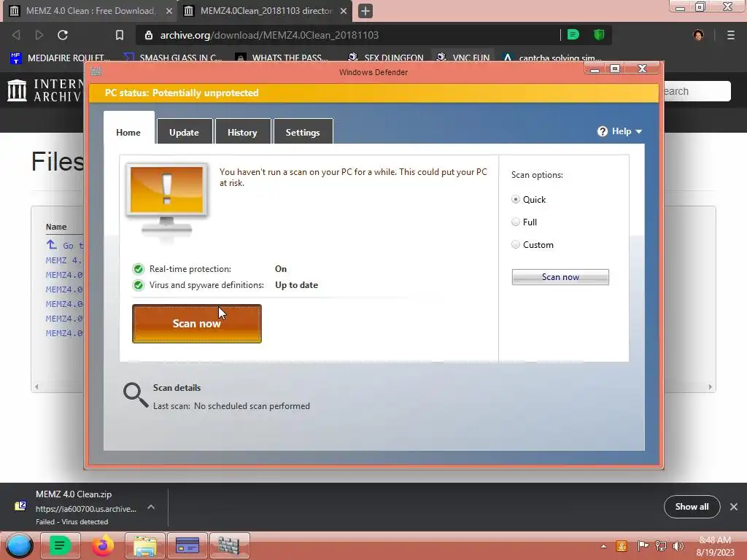This screenshot has height=560, width=747.
Task: Switch to MEMZ4.0Clean_20181103 directory tab
Action: pos(266,10)
